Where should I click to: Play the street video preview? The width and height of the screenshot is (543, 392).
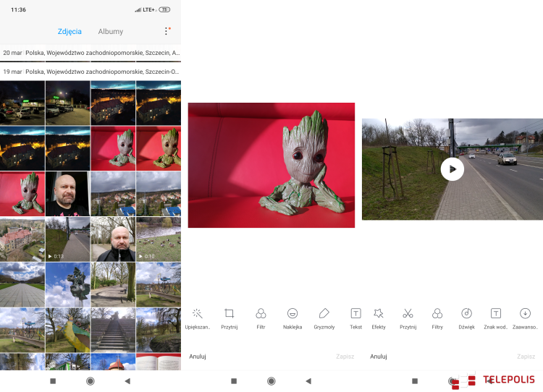pos(452,169)
